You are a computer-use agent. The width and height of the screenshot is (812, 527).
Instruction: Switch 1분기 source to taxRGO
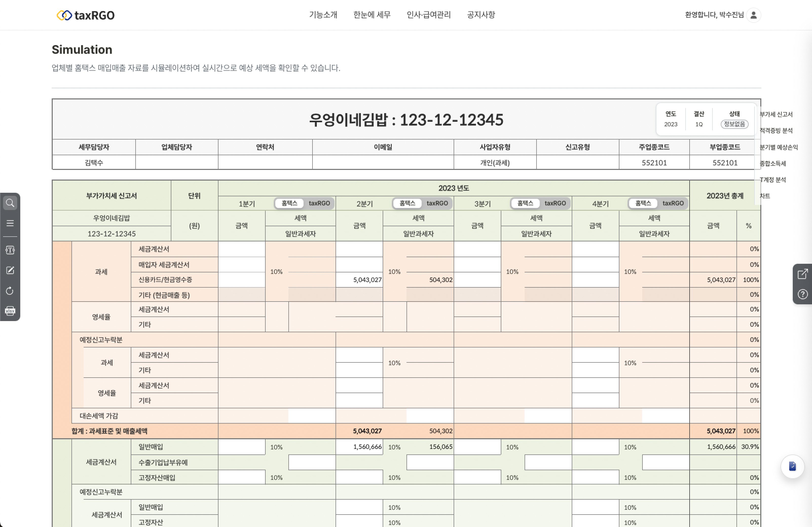pos(319,203)
